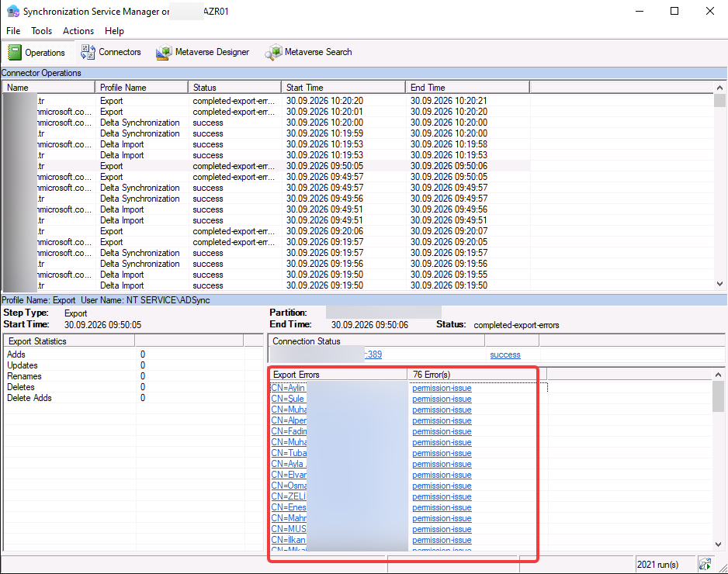728x574 pixels.
Task: Select Delta Synchronization run starting 10:20:00
Action: [x=266, y=123]
